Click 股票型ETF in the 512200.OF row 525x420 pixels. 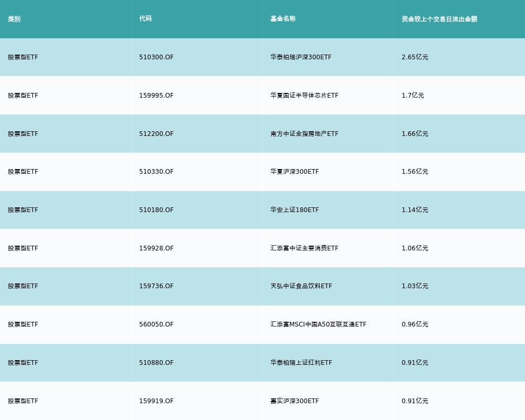23,134
